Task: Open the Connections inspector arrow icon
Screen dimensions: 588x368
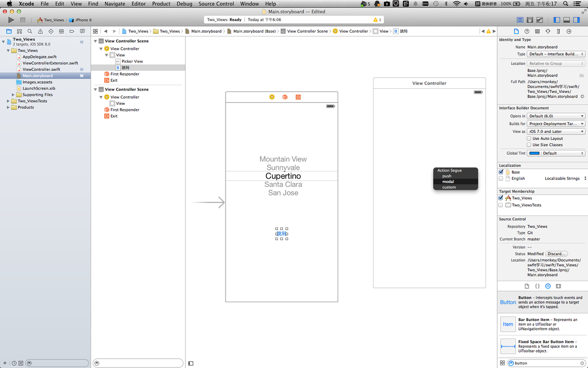Action: (569, 31)
